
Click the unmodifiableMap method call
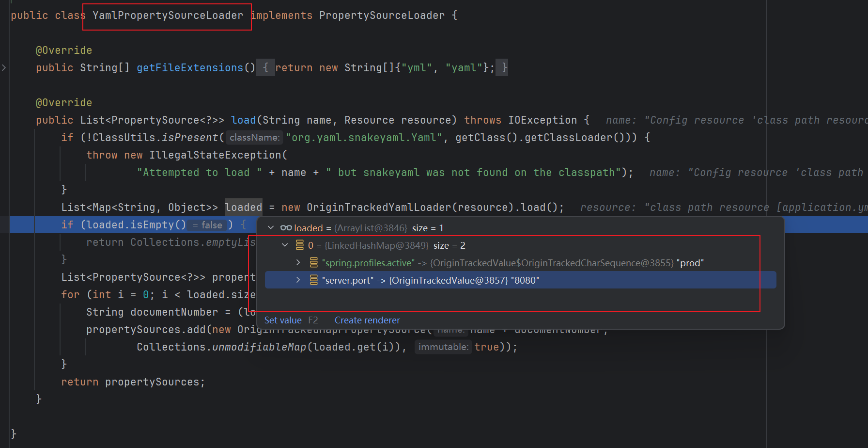point(259,347)
